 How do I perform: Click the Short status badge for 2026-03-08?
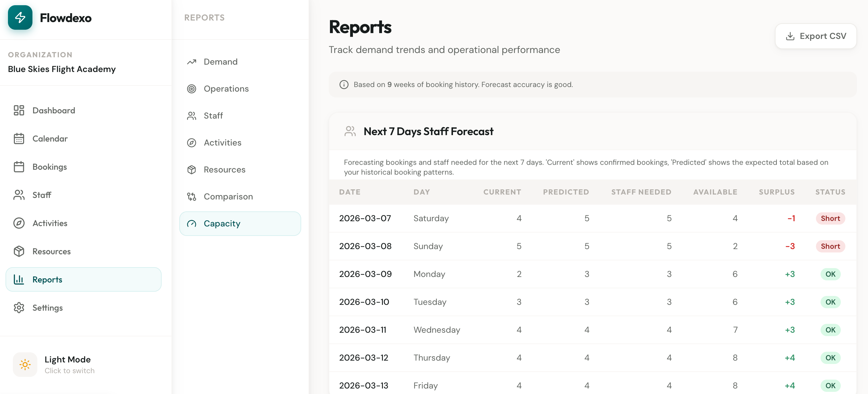830,246
